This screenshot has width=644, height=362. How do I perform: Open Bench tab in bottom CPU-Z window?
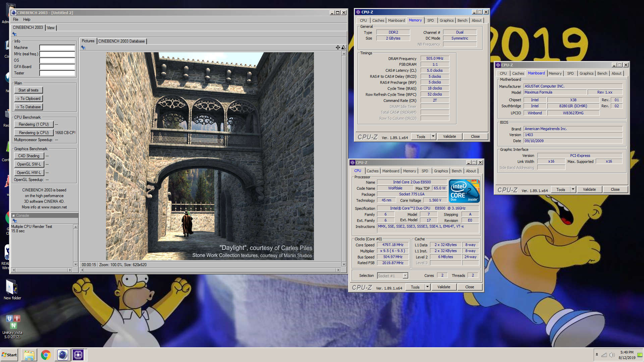pyautogui.click(x=457, y=171)
